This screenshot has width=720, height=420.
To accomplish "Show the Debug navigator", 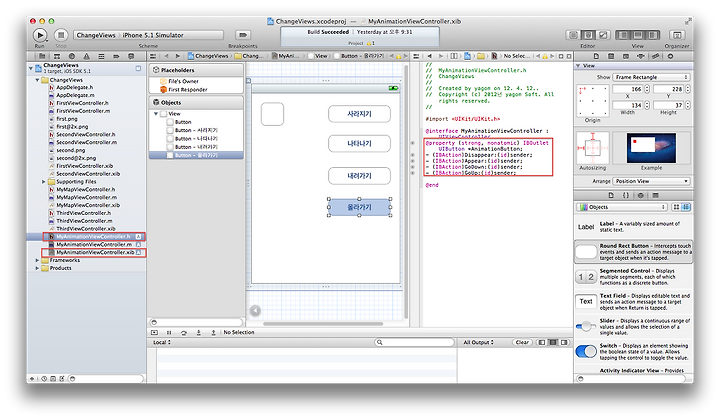I will tap(101, 56).
